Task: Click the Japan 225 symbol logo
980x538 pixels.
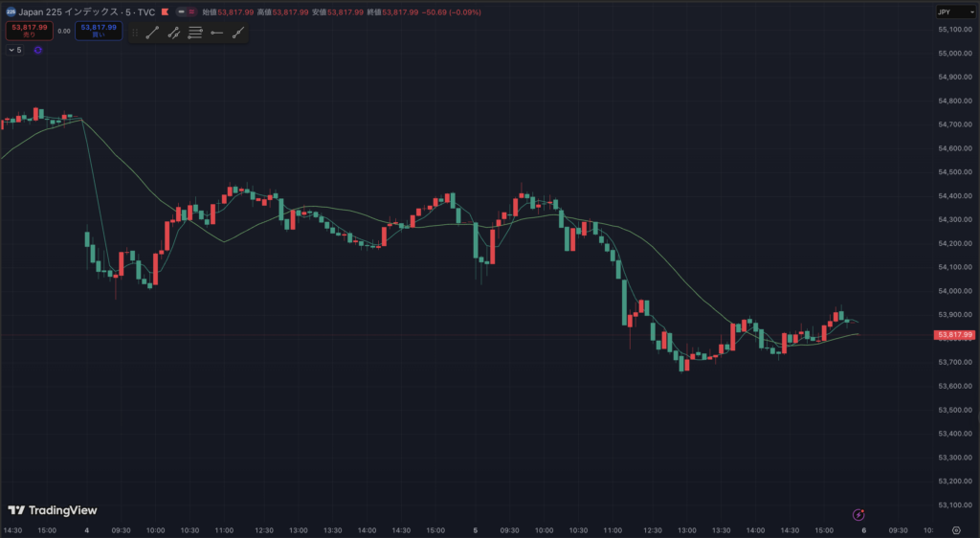Action: click(x=11, y=12)
